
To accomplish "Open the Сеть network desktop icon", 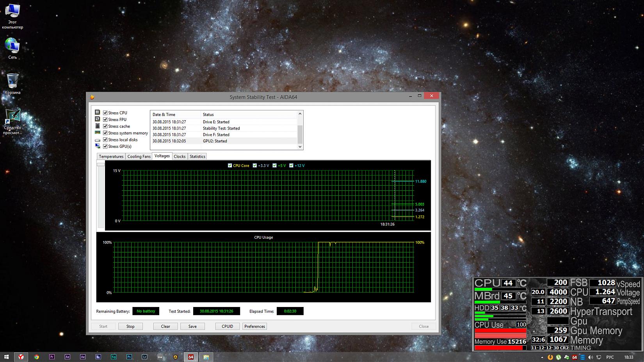I will pyautogui.click(x=12, y=48).
